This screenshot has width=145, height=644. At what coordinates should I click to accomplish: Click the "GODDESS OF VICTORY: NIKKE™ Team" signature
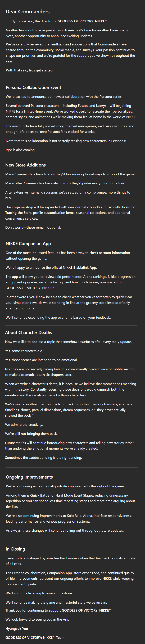[x=35, y=638]
